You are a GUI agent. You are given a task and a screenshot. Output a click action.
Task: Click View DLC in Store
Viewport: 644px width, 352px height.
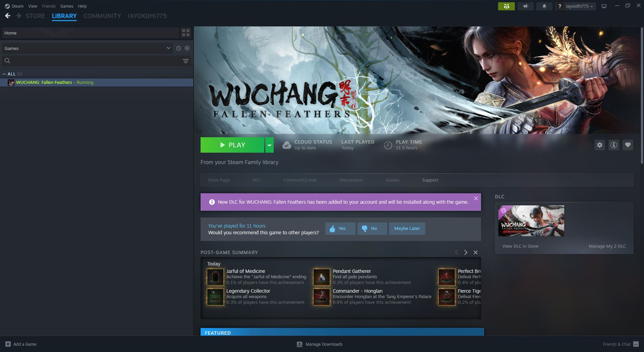click(x=520, y=246)
